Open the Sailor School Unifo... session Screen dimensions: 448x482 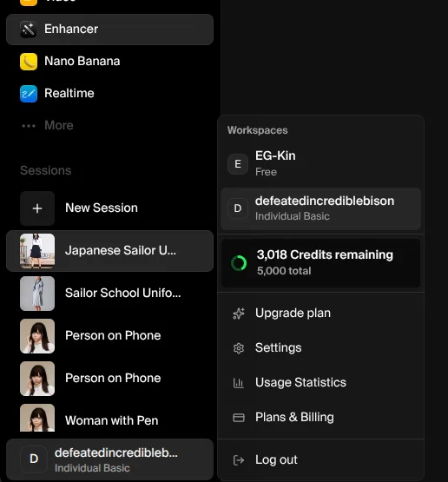(x=109, y=294)
